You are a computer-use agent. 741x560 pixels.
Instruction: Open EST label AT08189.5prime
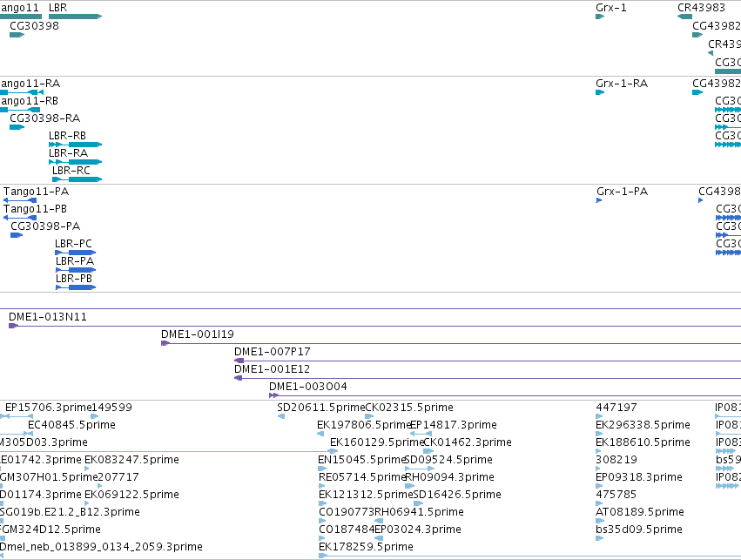(x=640, y=512)
